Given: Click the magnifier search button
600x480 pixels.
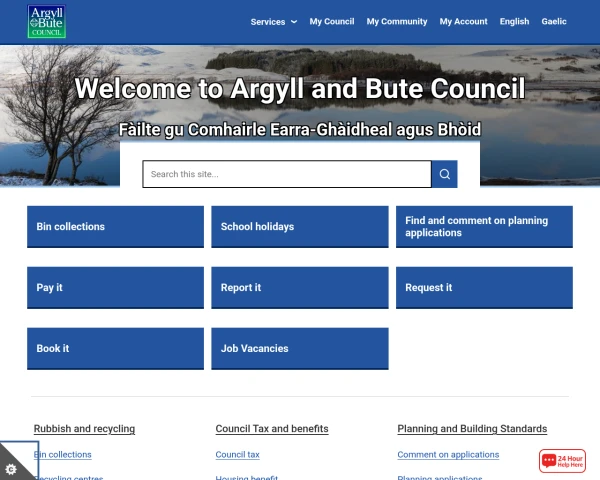Looking at the screenshot, I should click(444, 174).
